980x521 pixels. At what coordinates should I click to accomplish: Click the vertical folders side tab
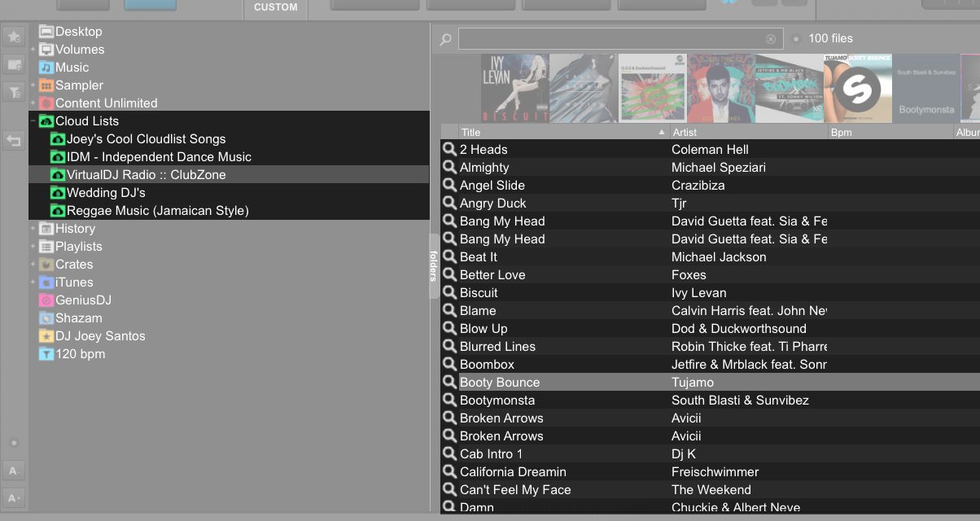(434, 265)
